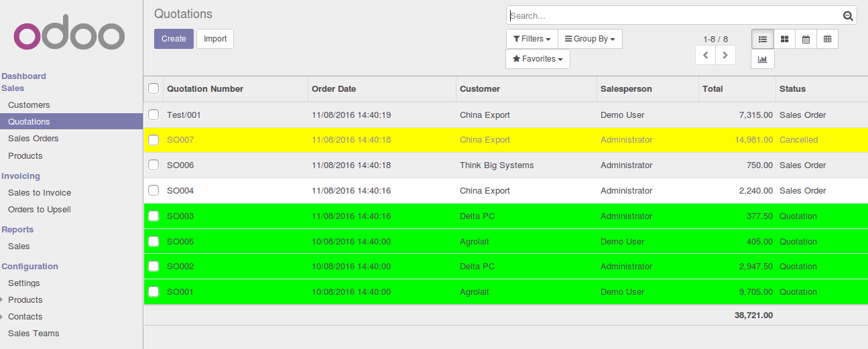Click the Invoicing section header
This screenshot has height=349, width=868.
click(x=21, y=176)
